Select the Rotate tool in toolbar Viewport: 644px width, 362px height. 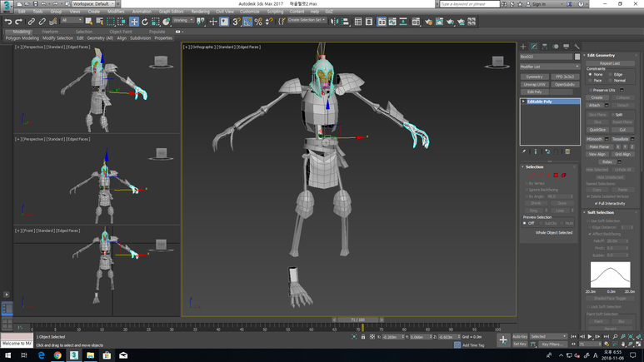click(x=144, y=22)
